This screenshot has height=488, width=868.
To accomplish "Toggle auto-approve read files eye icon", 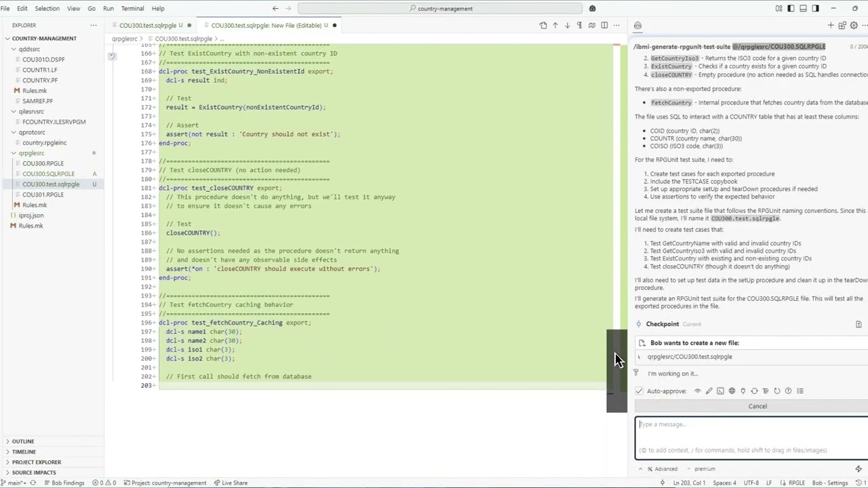I will (x=697, y=391).
